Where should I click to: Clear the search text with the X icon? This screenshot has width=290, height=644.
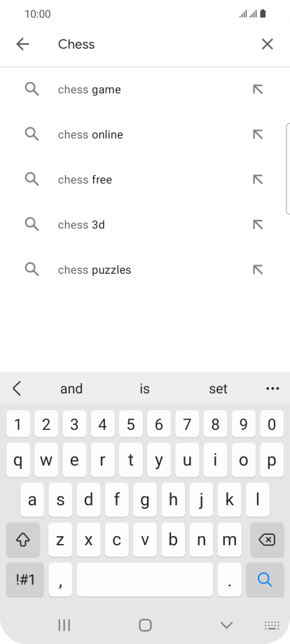[x=268, y=44]
